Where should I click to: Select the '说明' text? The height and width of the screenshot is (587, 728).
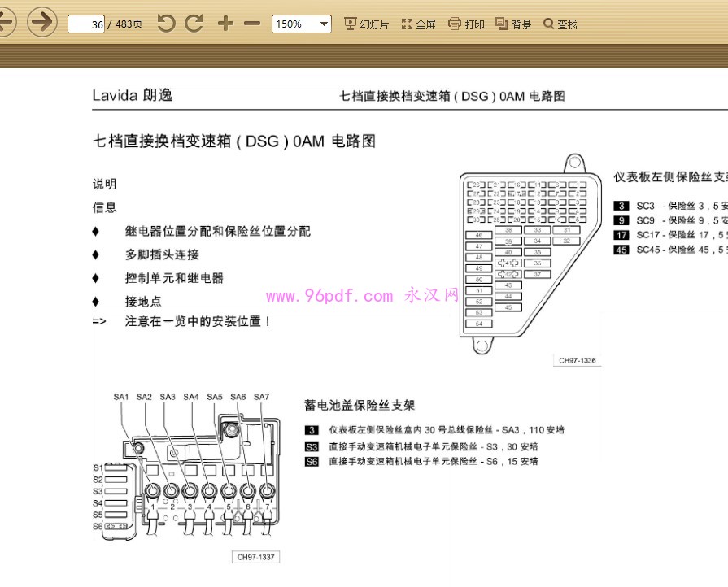point(104,185)
